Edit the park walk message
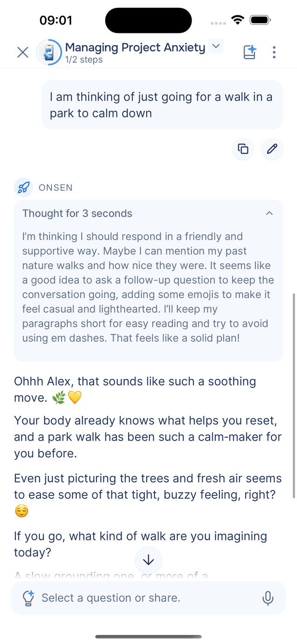The image size is (297, 644). [x=272, y=149]
